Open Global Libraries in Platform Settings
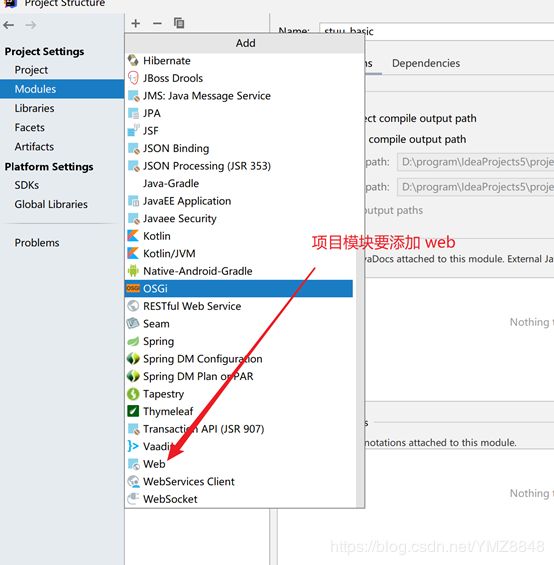The width and height of the screenshot is (554, 565). tap(62, 204)
